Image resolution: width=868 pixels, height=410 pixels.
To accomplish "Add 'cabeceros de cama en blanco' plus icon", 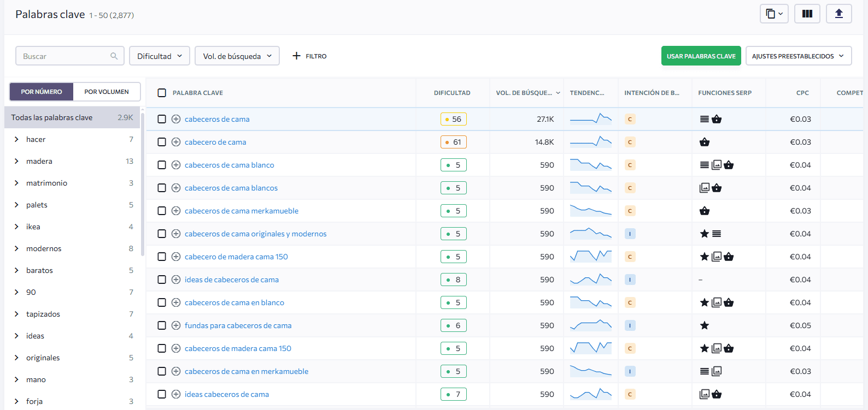I will tap(176, 302).
